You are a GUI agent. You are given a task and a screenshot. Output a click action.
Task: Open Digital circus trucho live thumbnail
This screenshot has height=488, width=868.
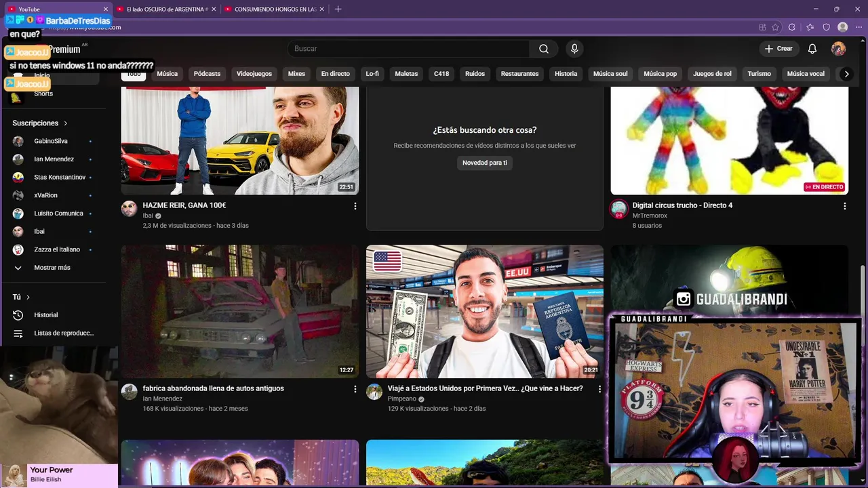coord(730,140)
